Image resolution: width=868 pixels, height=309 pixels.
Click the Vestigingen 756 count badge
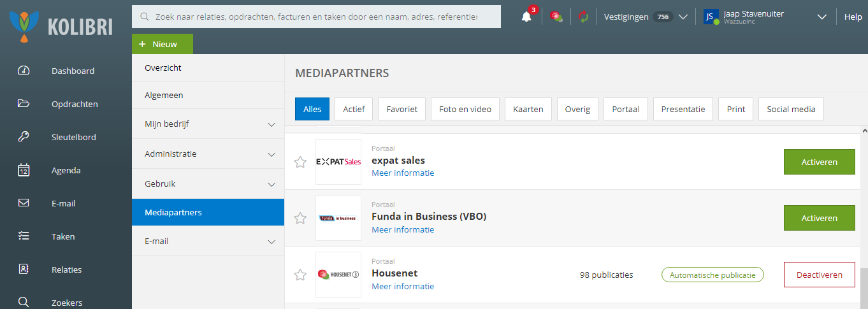coord(663,17)
